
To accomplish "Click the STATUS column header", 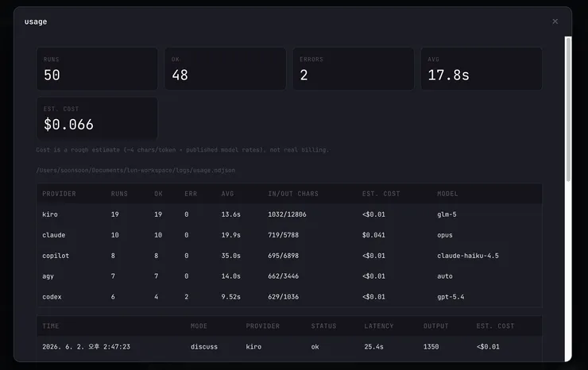I will pyautogui.click(x=323, y=326).
